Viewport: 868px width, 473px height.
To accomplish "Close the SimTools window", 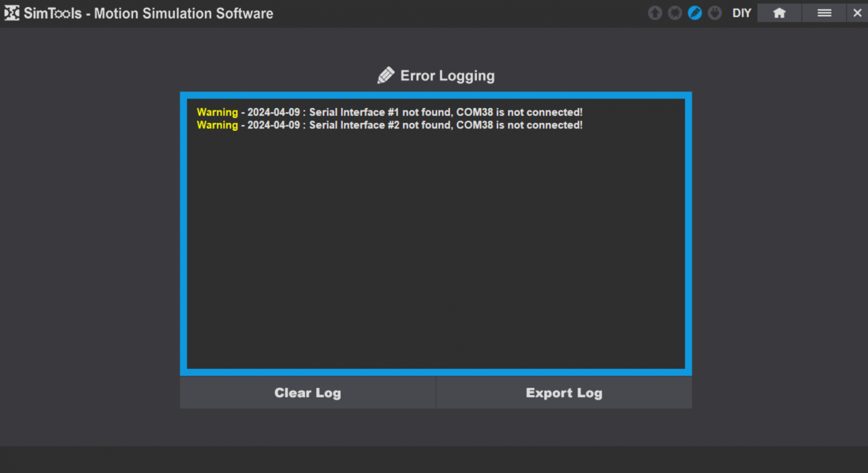I will (x=857, y=13).
